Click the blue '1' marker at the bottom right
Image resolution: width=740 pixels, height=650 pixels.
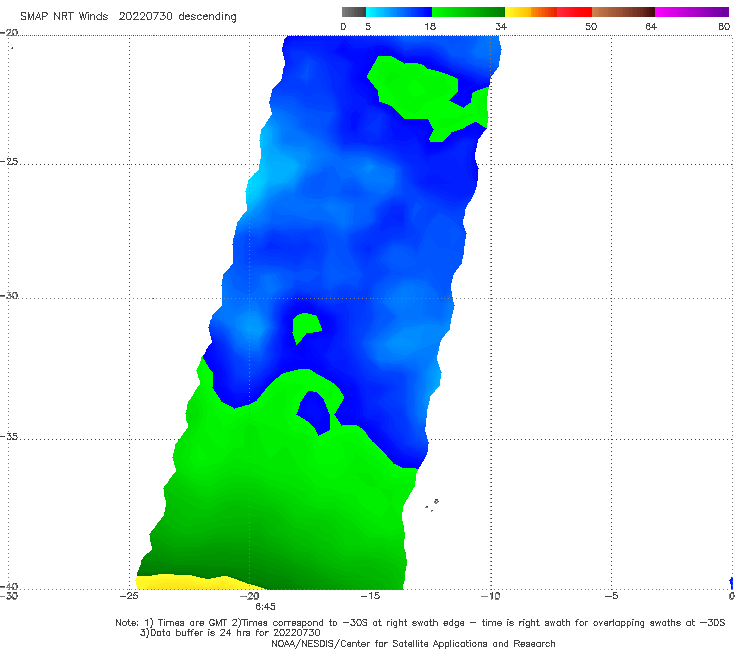point(732,583)
